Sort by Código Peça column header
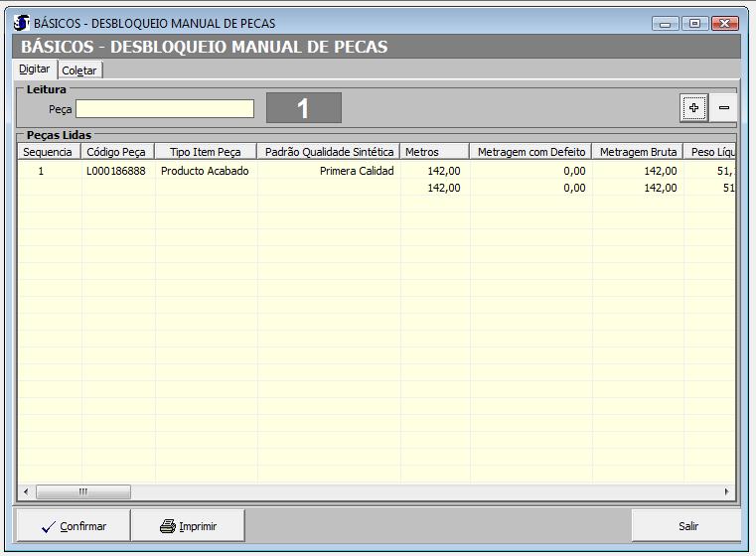The height and width of the screenshot is (556, 756). (x=117, y=152)
